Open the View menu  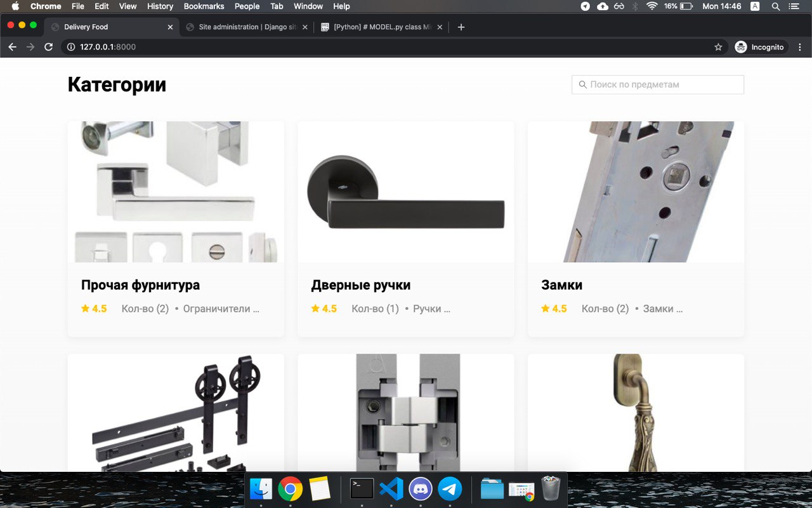click(x=128, y=6)
